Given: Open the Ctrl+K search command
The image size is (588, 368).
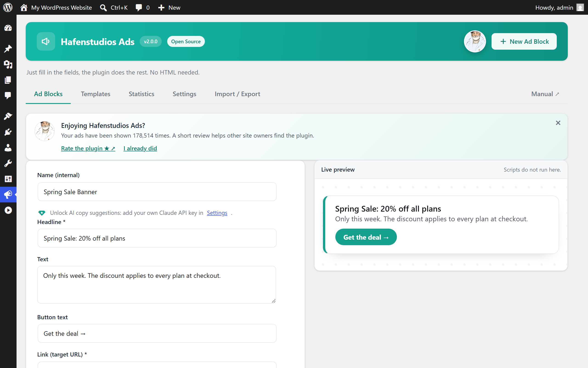Looking at the screenshot, I should pos(114,8).
